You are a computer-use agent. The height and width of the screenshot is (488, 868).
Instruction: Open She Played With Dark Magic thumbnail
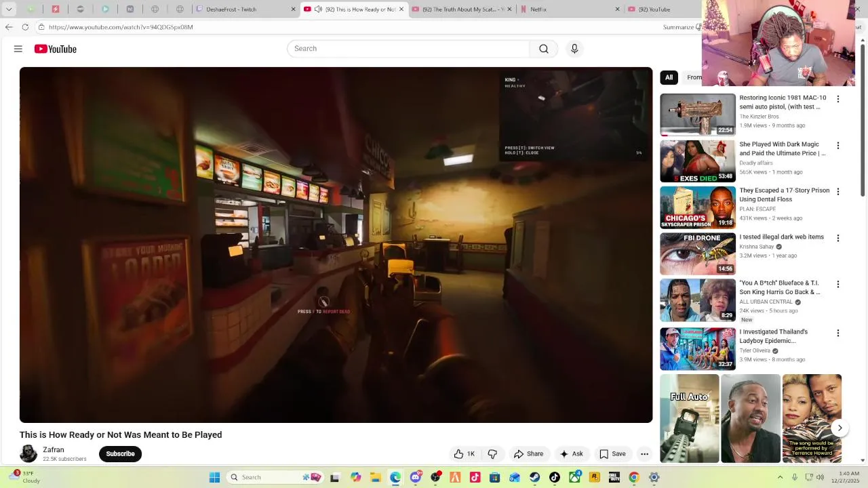coord(698,161)
